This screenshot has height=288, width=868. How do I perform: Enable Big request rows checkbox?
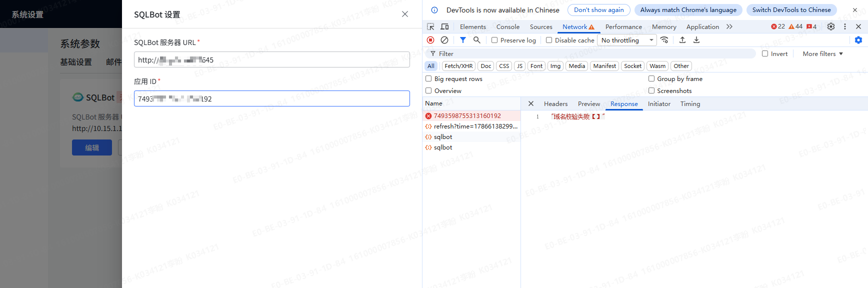[428, 78]
